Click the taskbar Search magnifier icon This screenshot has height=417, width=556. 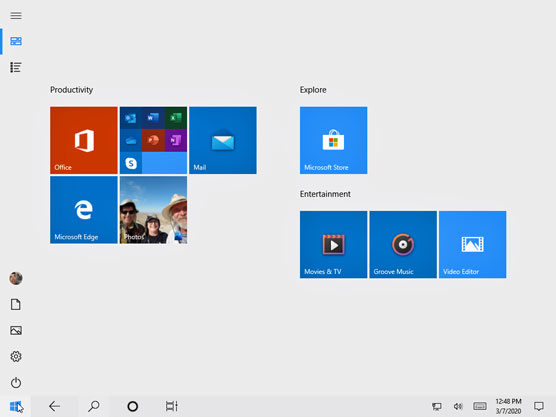click(x=94, y=406)
